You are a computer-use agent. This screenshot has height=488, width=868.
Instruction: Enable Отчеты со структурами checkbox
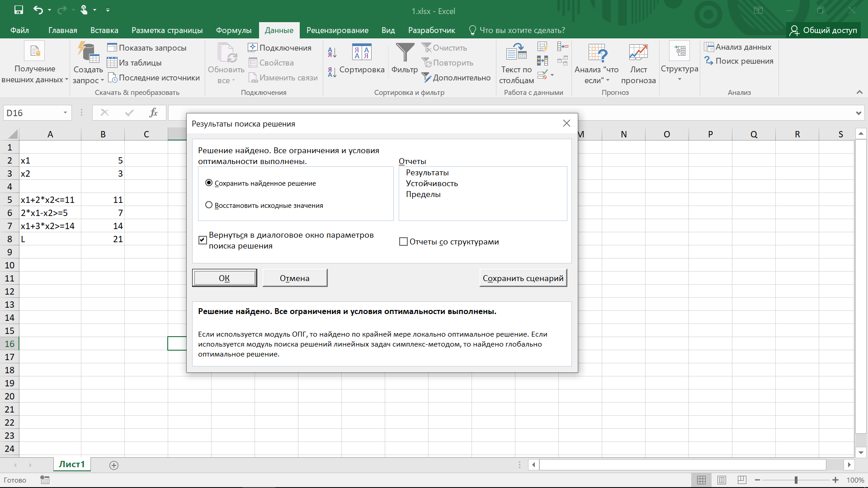403,242
